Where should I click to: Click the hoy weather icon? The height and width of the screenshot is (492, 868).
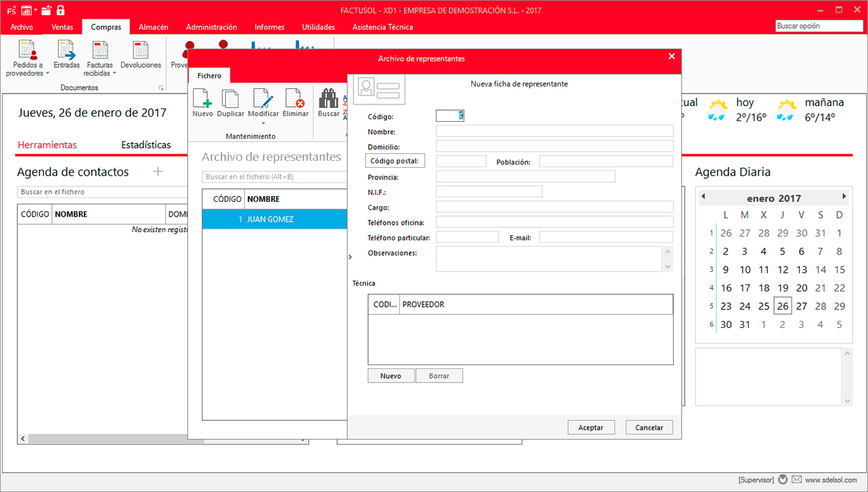717,110
